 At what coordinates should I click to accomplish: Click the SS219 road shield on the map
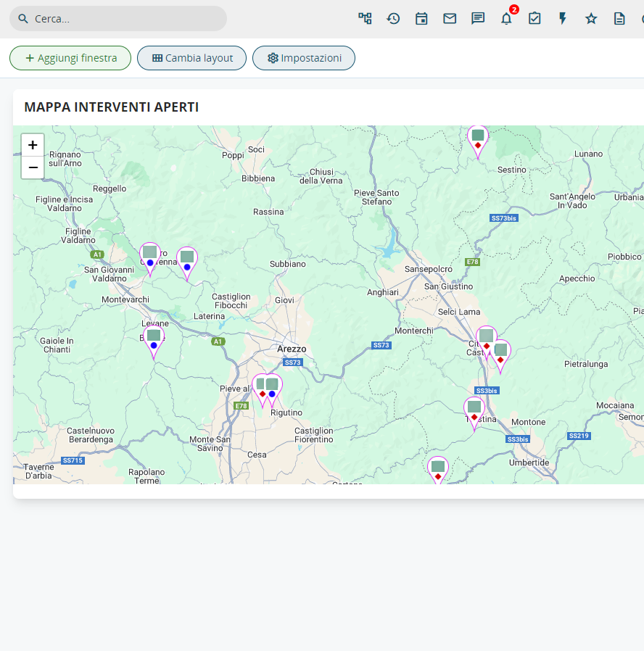pos(579,436)
